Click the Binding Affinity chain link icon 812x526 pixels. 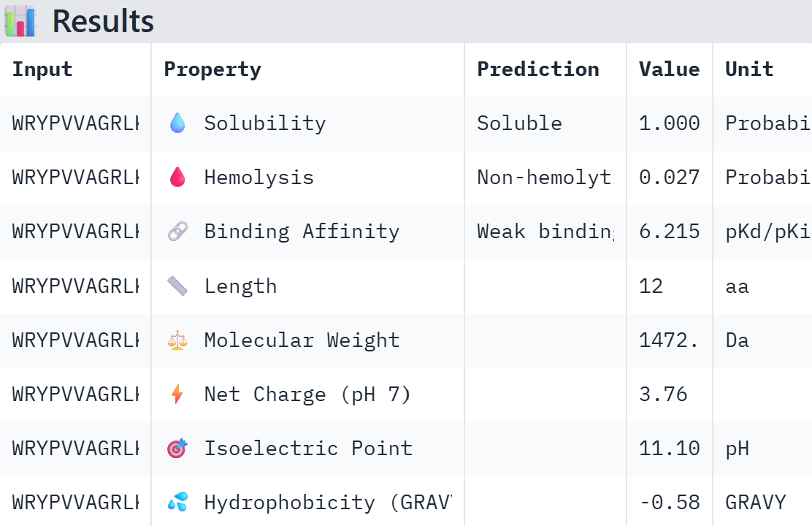pos(177,232)
